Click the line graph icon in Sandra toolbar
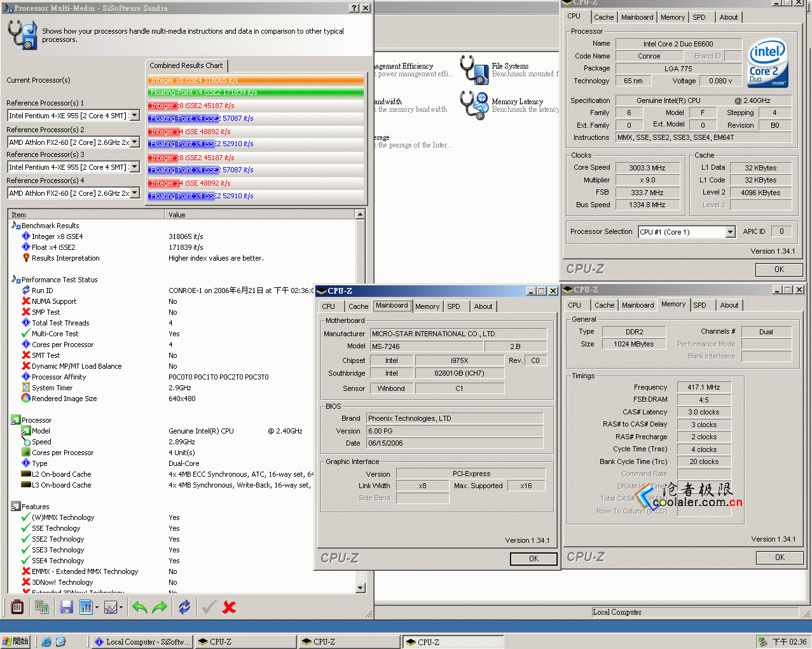812x649 pixels. click(x=111, y=607)
